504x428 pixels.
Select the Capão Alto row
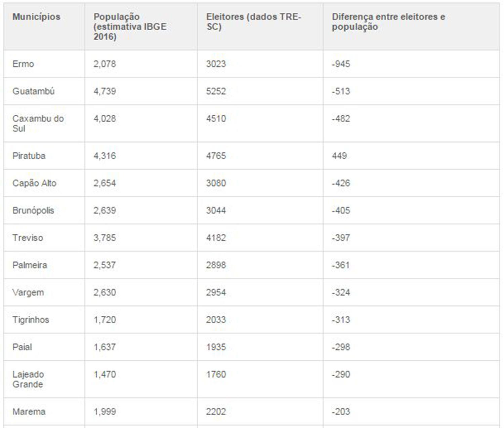(251, 183)
